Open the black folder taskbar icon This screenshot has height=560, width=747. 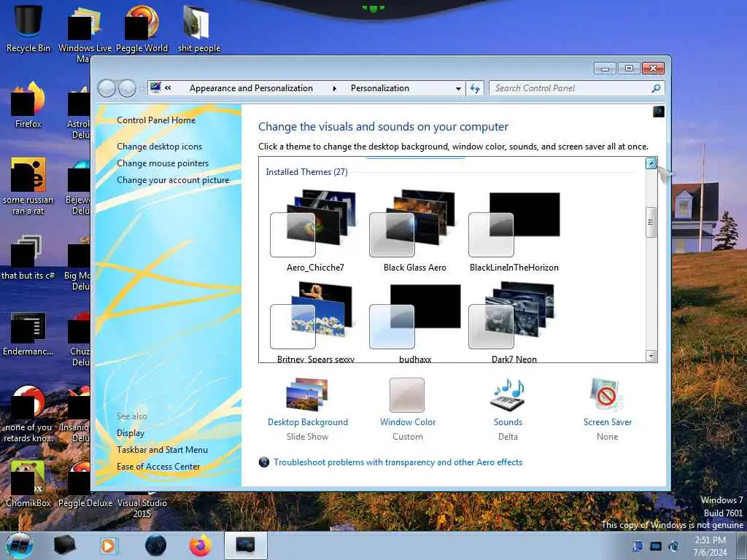(65, 545)
